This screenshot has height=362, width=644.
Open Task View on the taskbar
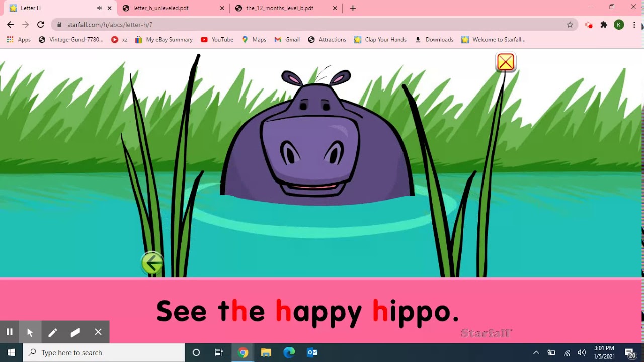click(219, 352)
